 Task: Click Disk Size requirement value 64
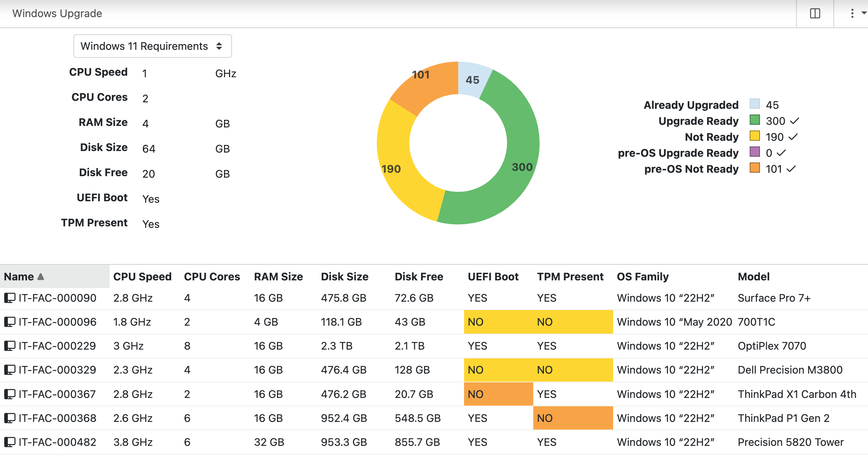coord(149,149)
